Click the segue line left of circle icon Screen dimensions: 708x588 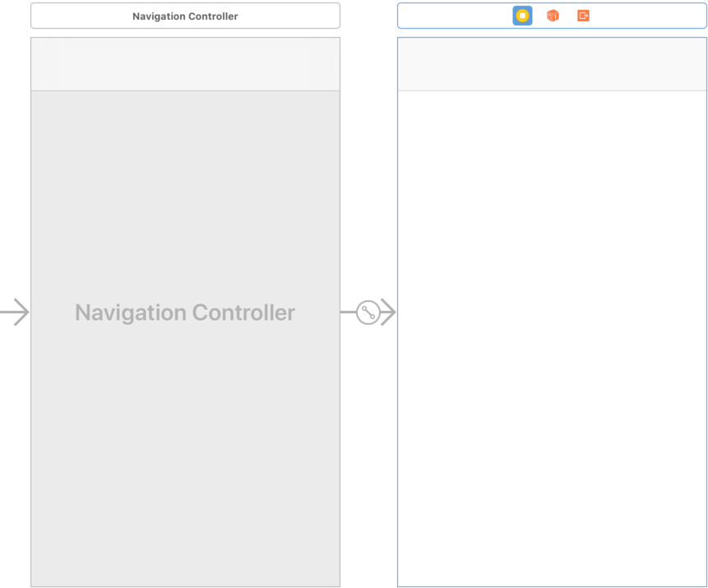point(347,313)
